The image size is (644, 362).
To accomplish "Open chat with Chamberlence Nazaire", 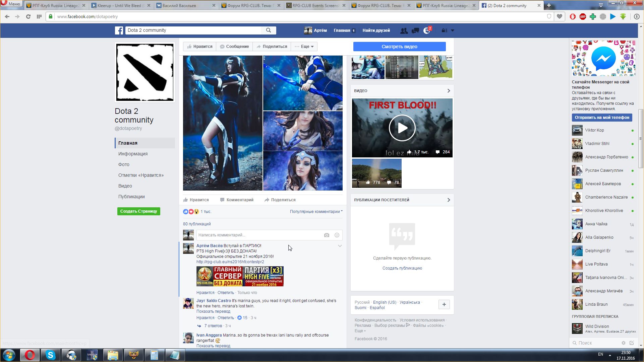I will [603, 197].
